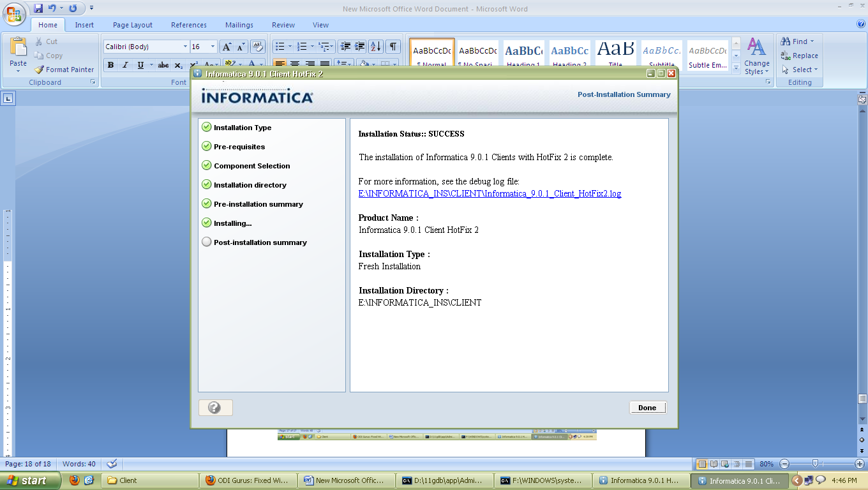This screenshot has height=490, width=868.
Task: Increase the paragraph indent
Action: [x=359, y=47]
